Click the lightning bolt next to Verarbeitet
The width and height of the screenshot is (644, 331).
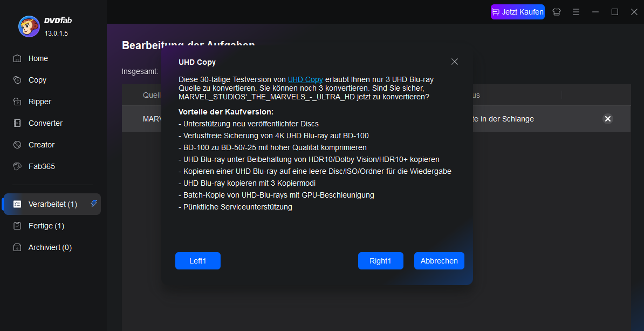point(94,204)
